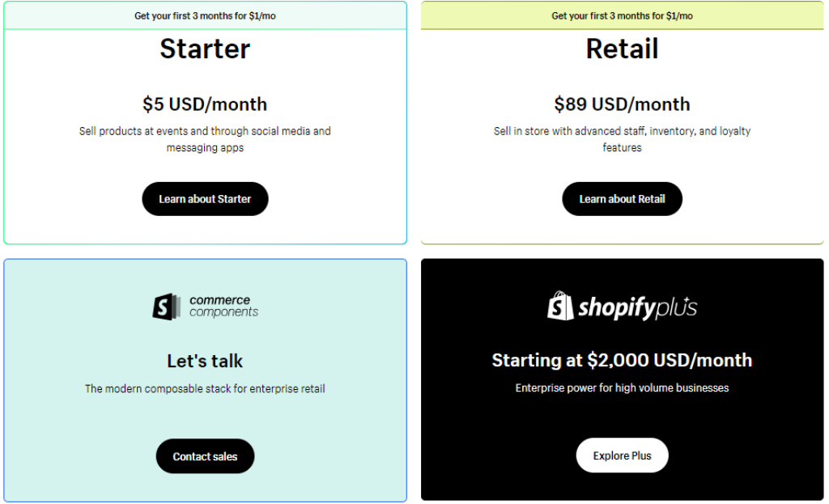The width and height of the screenshot is (829, 504).
Task: Click the Retail plan heading
Action: [622, 49]
